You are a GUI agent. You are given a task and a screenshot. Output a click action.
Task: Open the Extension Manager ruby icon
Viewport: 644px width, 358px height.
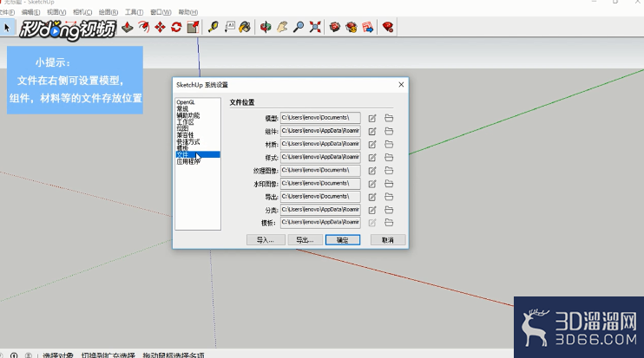388,28
